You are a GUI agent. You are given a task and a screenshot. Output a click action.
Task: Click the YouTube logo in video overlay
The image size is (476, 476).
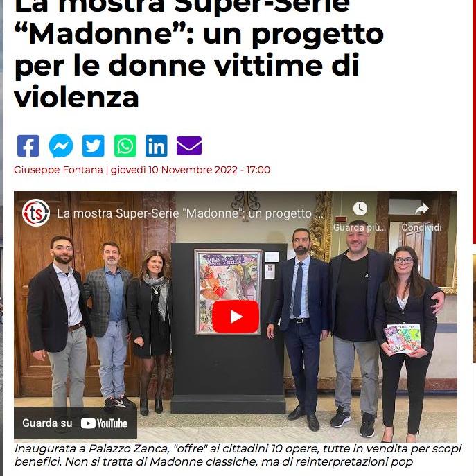[104, 423]
